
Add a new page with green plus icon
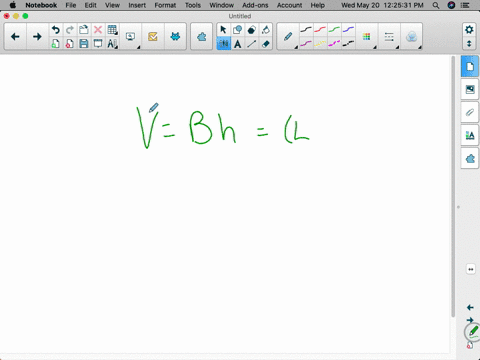56,44
